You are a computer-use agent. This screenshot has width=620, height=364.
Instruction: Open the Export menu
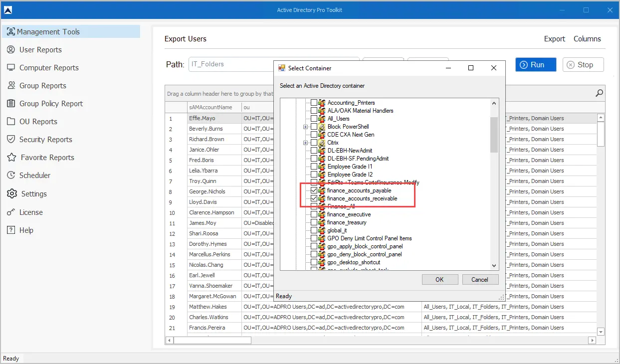click(555, 39)
